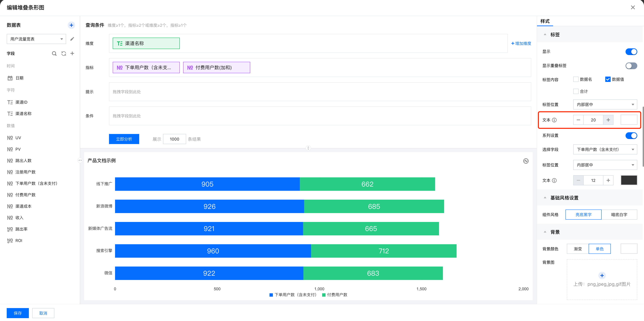Screen dimensions: 644x321
Task: Click the 立即分析 button
Action: [x=124, y=139]
